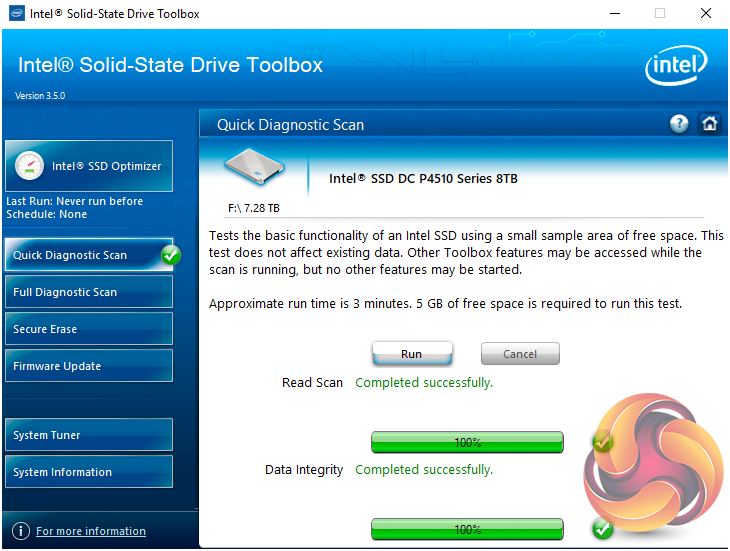Select Quick Diagnostic Scan in the sidebar
Image resolution: width=730 pixels, height=551 pixels.
[x=89, y=255]
